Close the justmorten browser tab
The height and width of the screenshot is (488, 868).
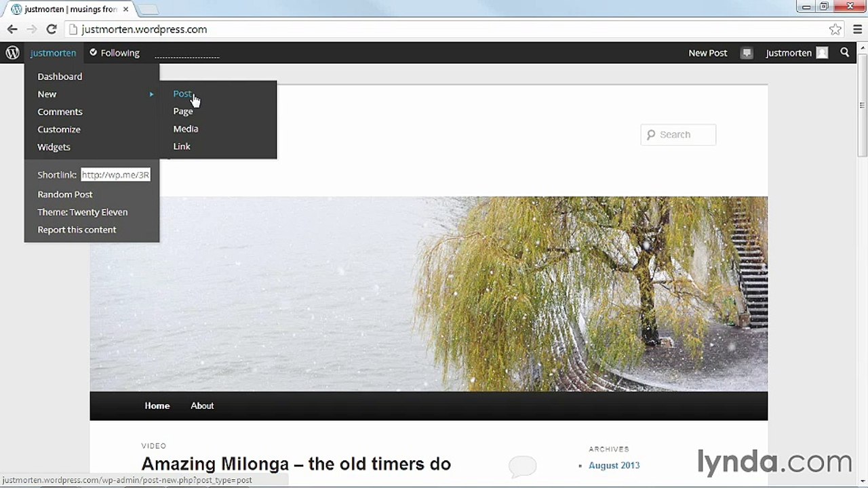click(125, 9)
